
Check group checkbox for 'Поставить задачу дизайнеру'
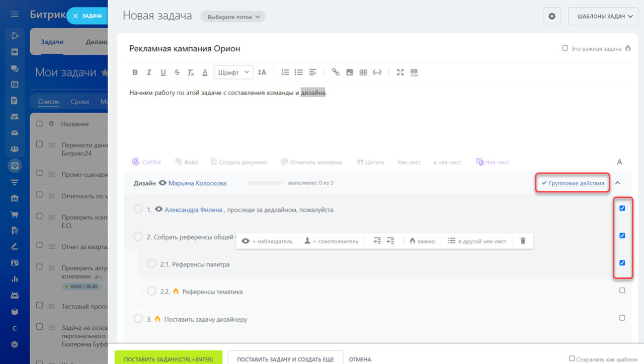[622, 318]
